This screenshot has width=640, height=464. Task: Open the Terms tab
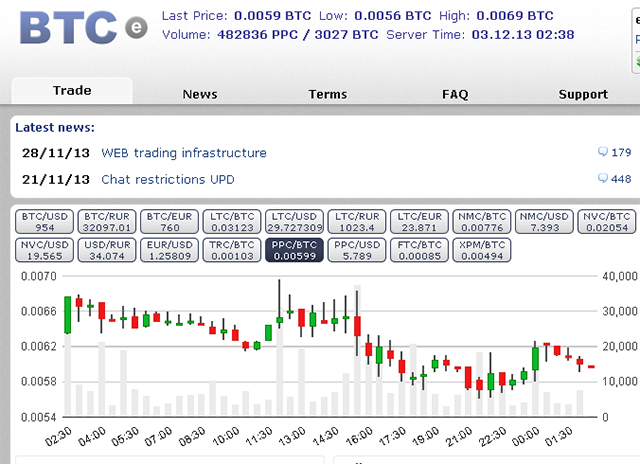click(327, 94)
